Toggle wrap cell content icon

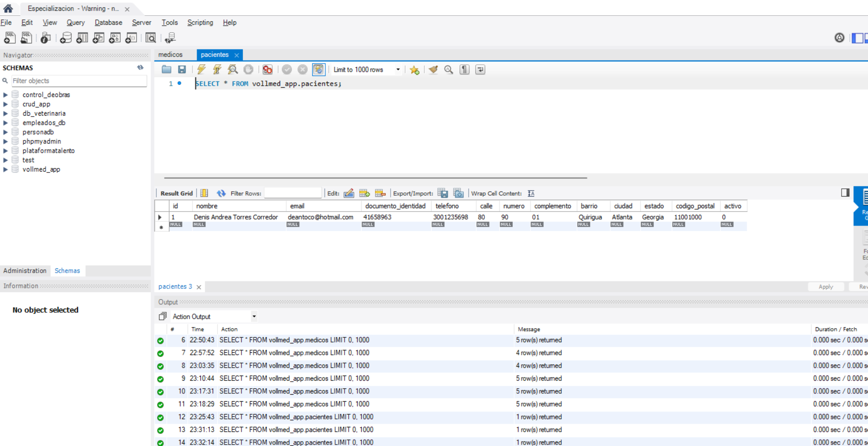coord(531,193)
